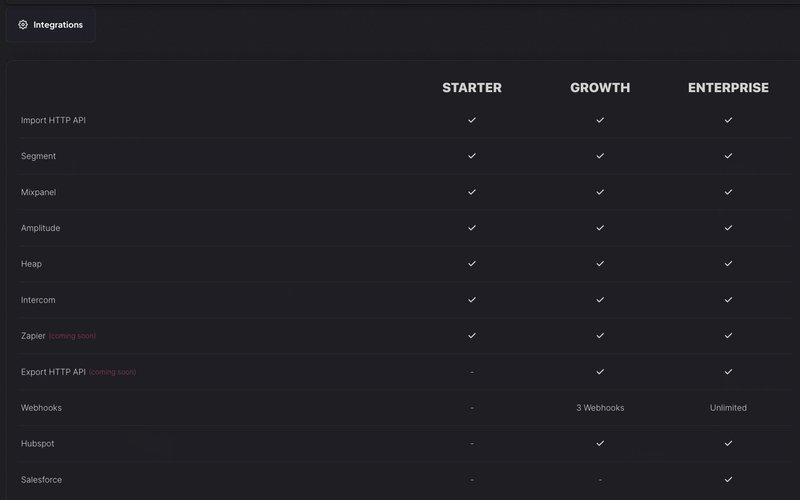Click Starter checkmark for Import HTTP API
The width and height of the screenshot is (800, 500).
click(x=472, y=120)
